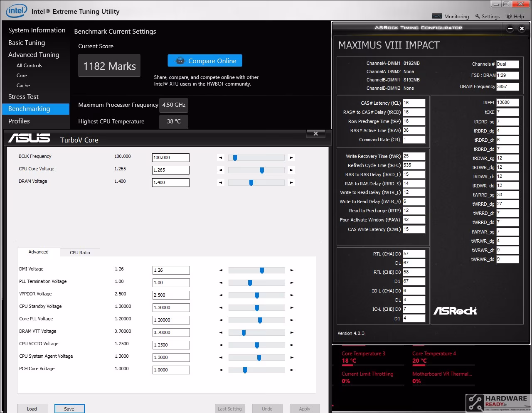Increase BCLK Frequency with right arrow

[292, 157]
